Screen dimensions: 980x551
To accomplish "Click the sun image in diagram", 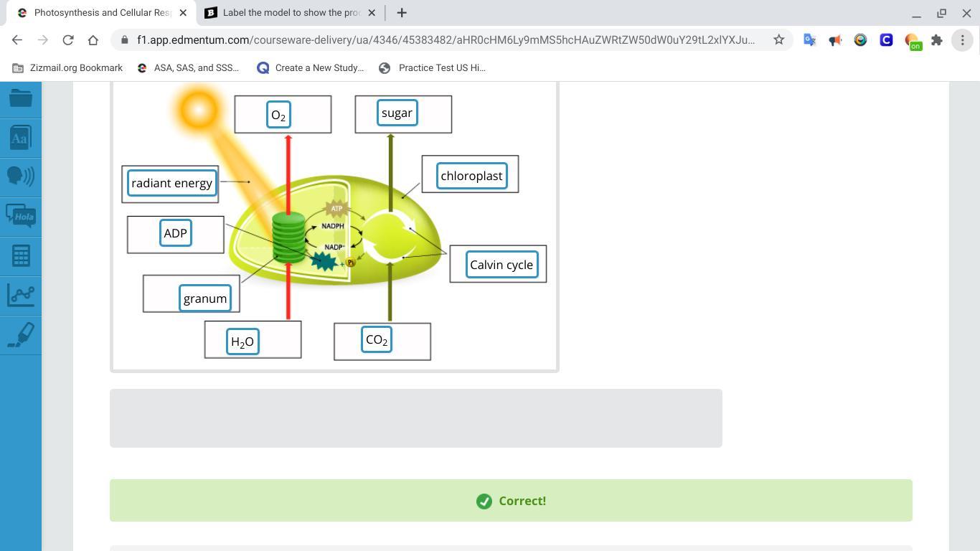I will click(x=199, y=110).
